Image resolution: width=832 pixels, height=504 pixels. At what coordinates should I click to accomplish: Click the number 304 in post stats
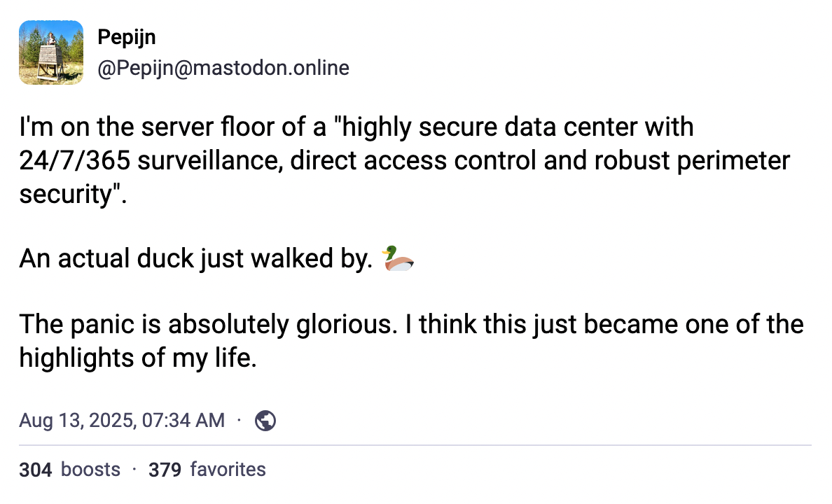point(36,469)
